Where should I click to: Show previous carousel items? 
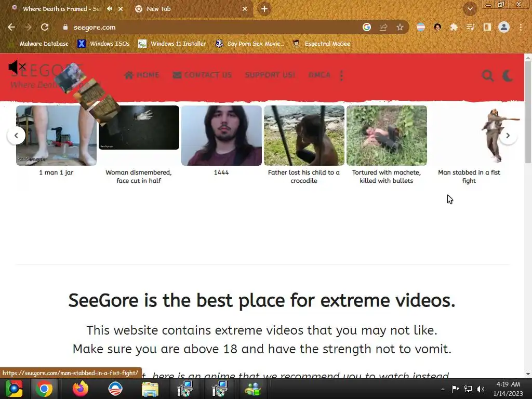click(16, 136)
